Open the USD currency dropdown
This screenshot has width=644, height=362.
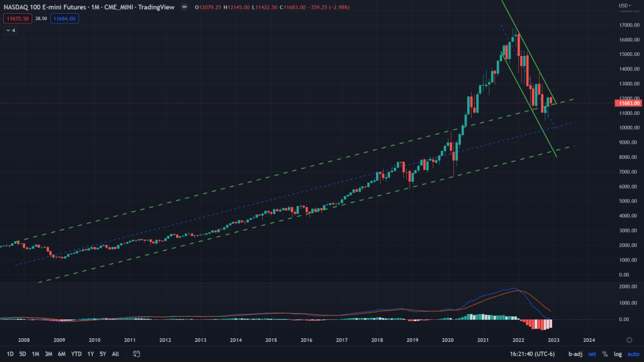625,6
